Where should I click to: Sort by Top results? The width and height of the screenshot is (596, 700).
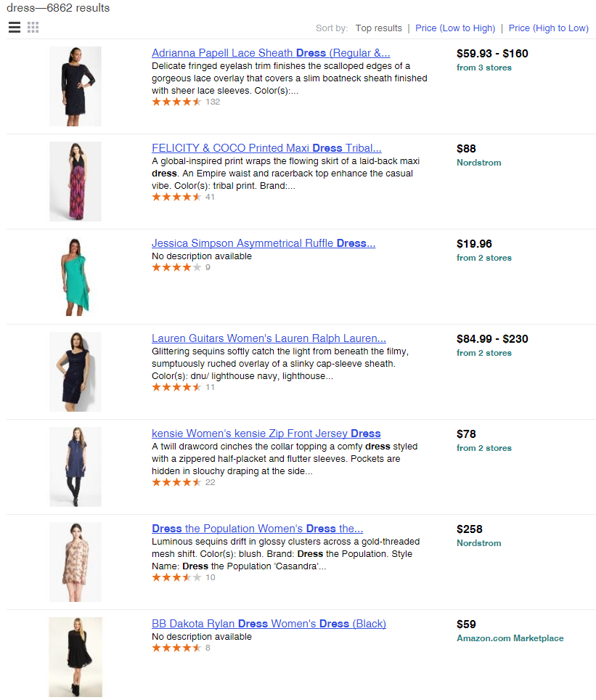378,28
